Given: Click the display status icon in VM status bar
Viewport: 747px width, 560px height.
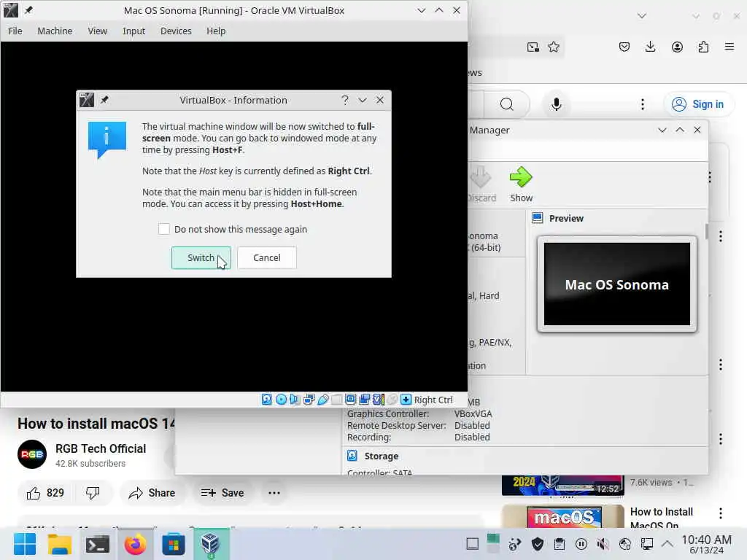Looking at the screenshot, I should (x=351, y=400).
